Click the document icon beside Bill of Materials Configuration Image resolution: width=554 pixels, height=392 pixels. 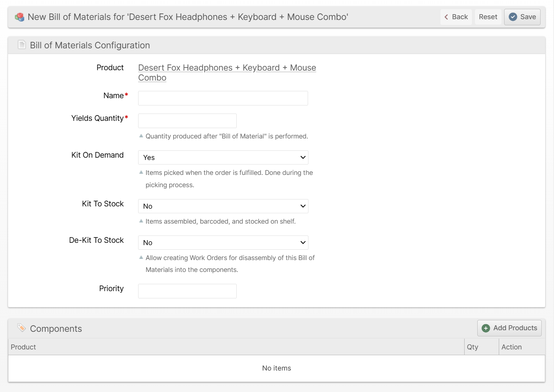tap(22, 45)
